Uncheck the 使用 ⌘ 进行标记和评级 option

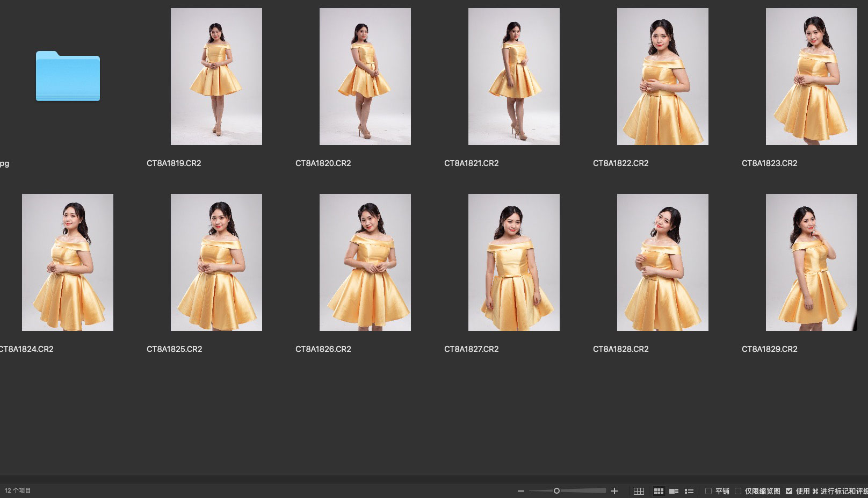coord(789,491)
